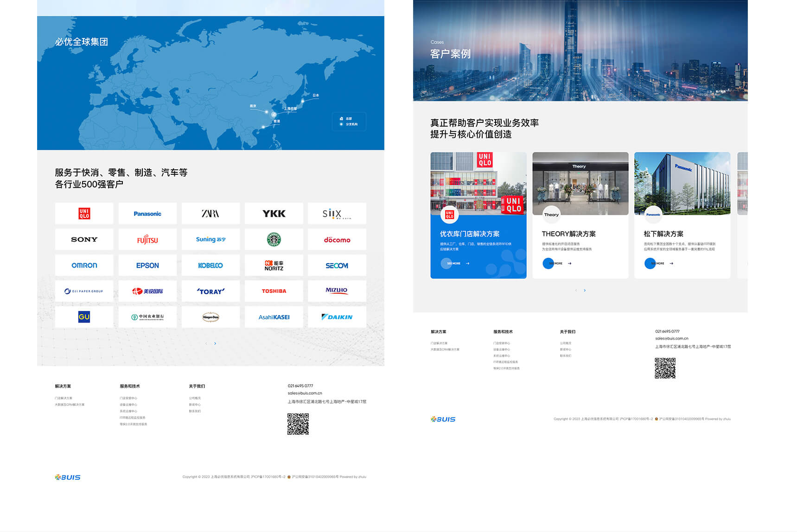
Task: Go to next page of client logos
Action: (215, 343)
